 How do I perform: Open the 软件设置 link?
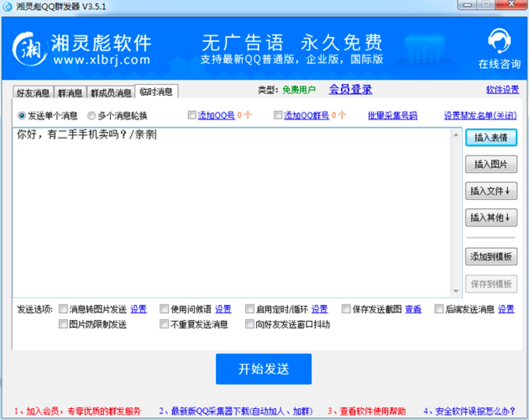click(x=503, y=89)
